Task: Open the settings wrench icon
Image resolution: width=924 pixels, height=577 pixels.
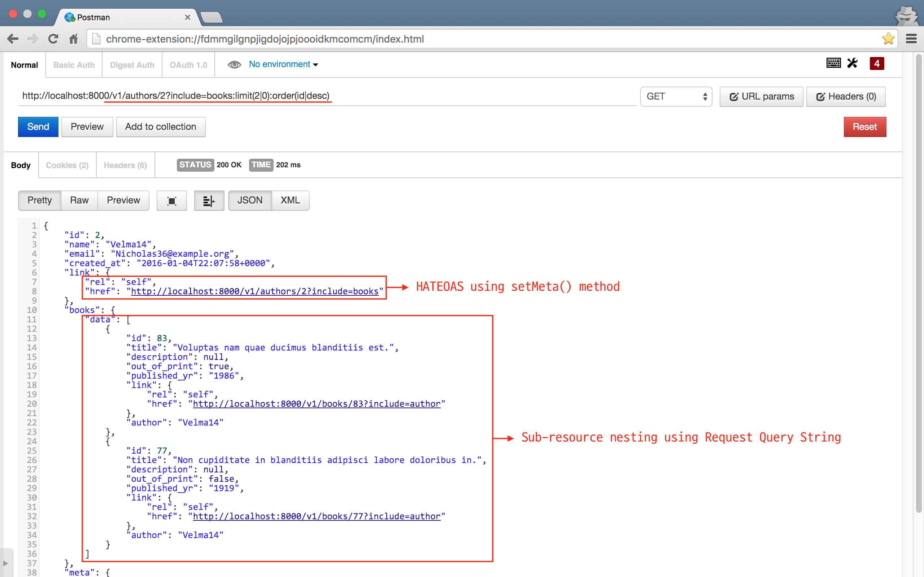Action: (x=852, y=63)
